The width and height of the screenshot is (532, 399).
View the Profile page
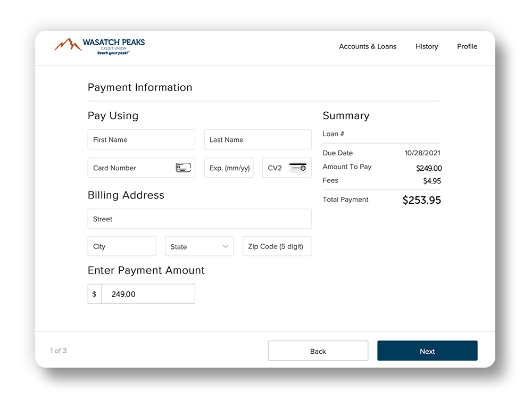coord(467,47)
